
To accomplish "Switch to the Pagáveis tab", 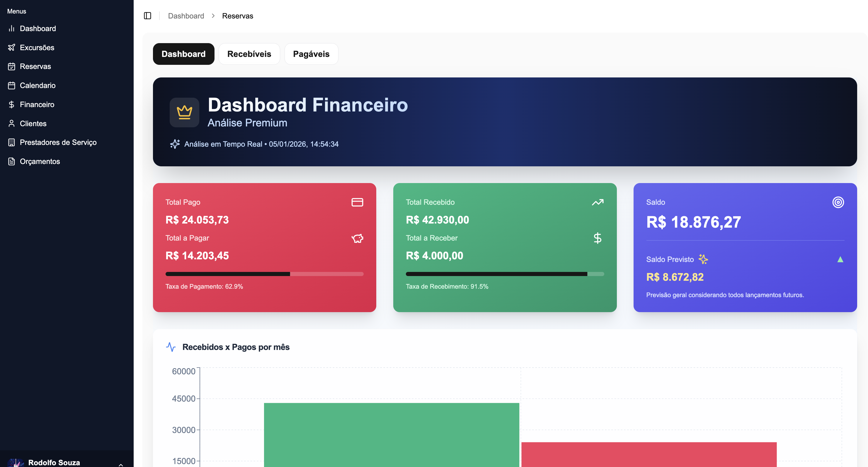I will [311, 54].
